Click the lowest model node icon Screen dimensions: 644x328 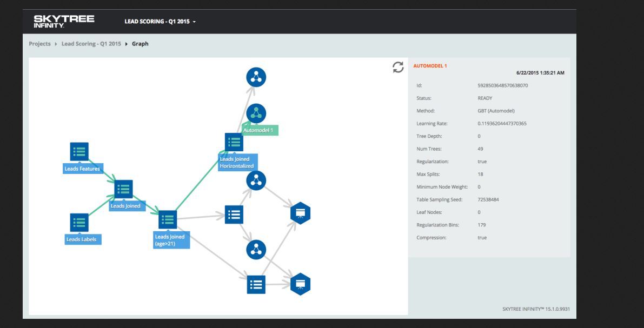(256, 250)
